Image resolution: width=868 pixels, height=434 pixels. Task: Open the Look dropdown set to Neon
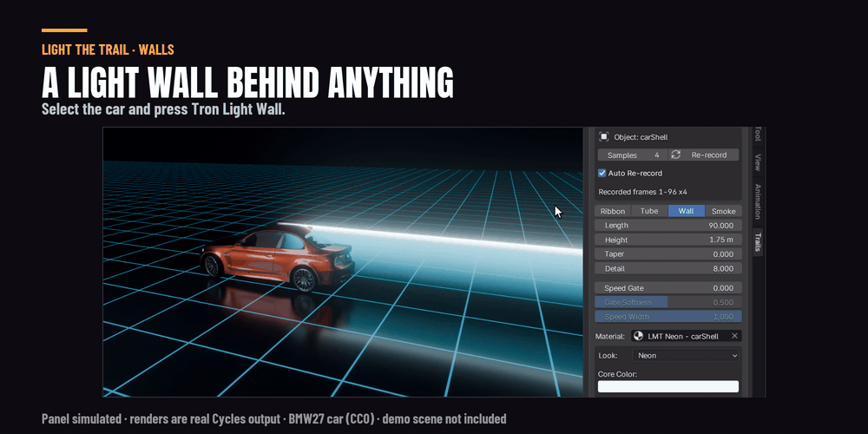pos(687,355)
